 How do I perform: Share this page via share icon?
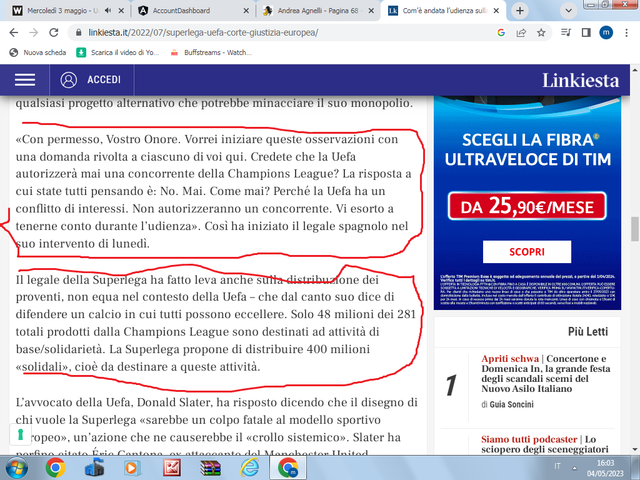(x=521, y=33)
